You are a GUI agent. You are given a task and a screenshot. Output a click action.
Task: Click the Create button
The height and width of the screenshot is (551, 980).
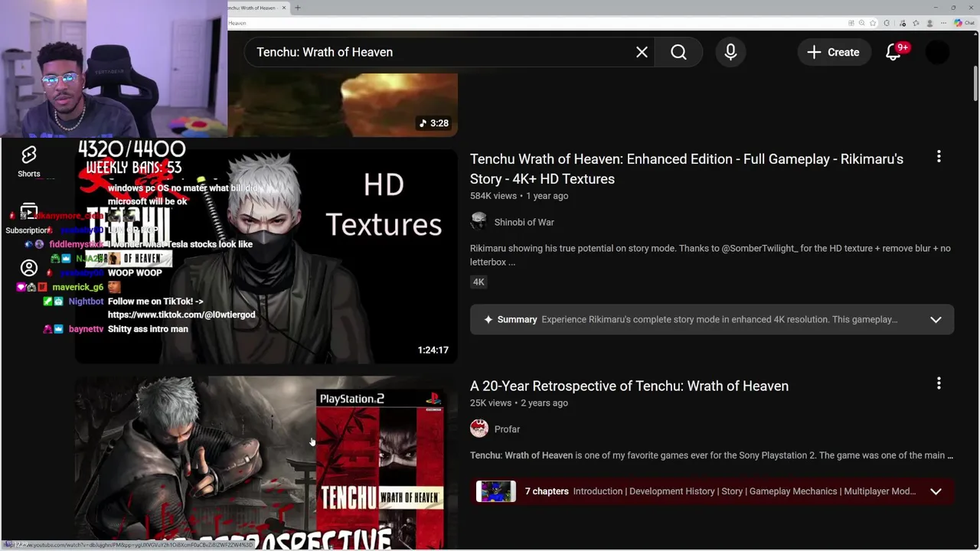coord(833,52)
